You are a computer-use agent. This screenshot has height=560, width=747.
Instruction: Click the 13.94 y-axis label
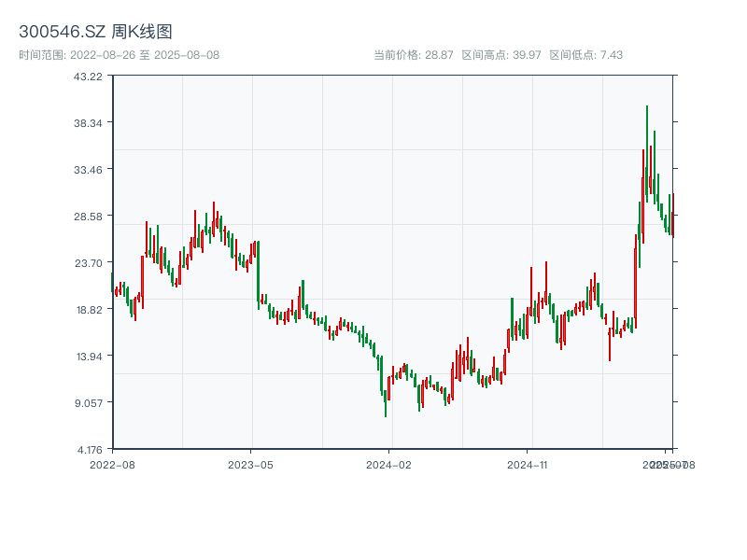89,357
